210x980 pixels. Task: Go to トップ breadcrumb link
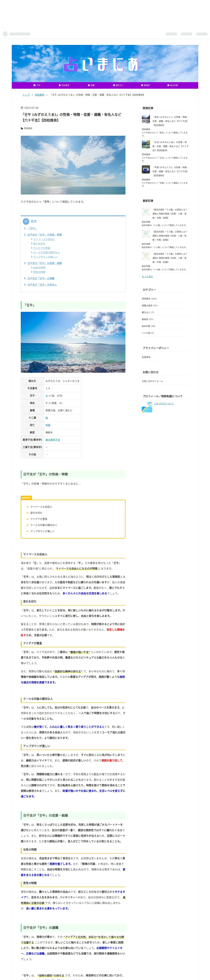click(26, 95)
